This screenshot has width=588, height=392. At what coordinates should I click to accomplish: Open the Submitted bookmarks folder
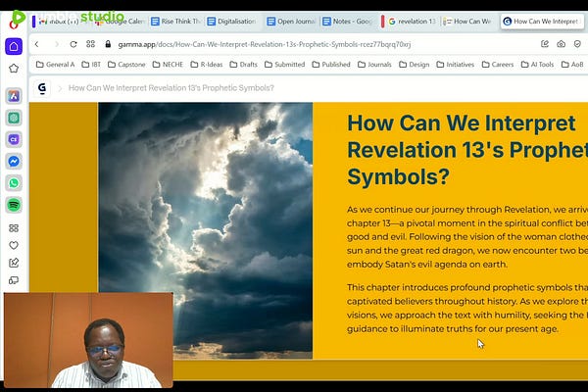pyautogui.click(x=284, y=65)
